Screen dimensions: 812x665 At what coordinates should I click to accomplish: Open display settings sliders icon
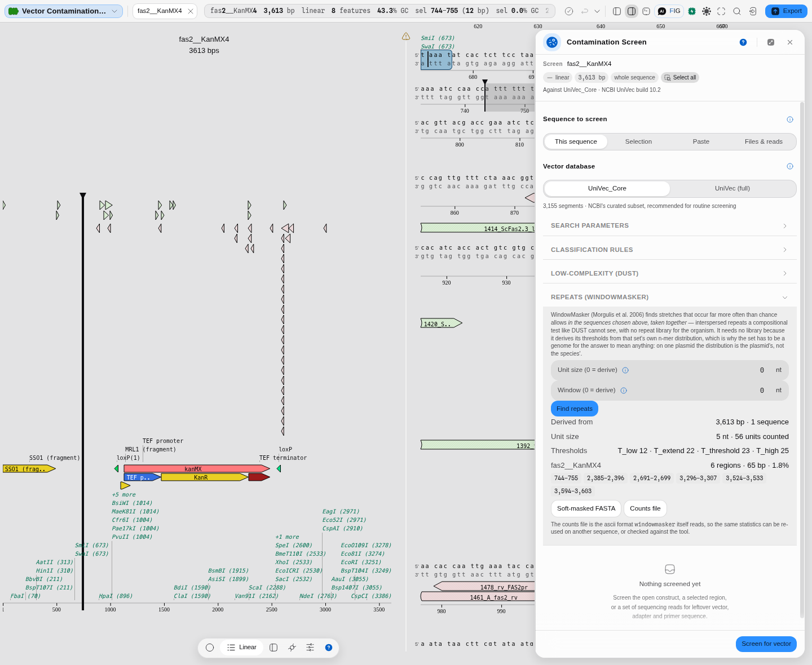coord(310,648)
